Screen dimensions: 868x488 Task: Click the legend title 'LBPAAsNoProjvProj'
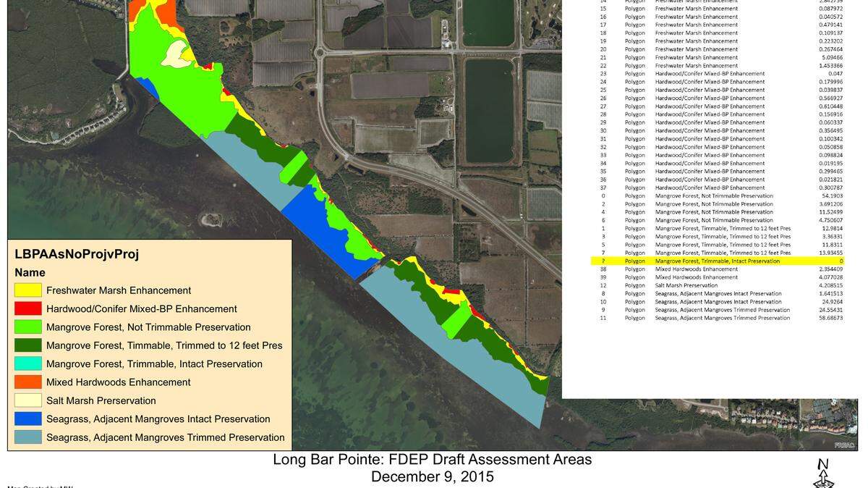pos(77,254)
